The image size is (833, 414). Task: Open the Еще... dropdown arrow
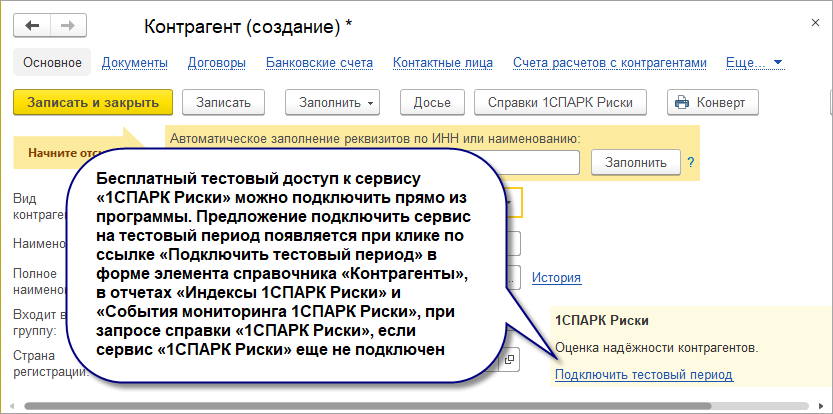pyautogui.click(x=778, y=63)
